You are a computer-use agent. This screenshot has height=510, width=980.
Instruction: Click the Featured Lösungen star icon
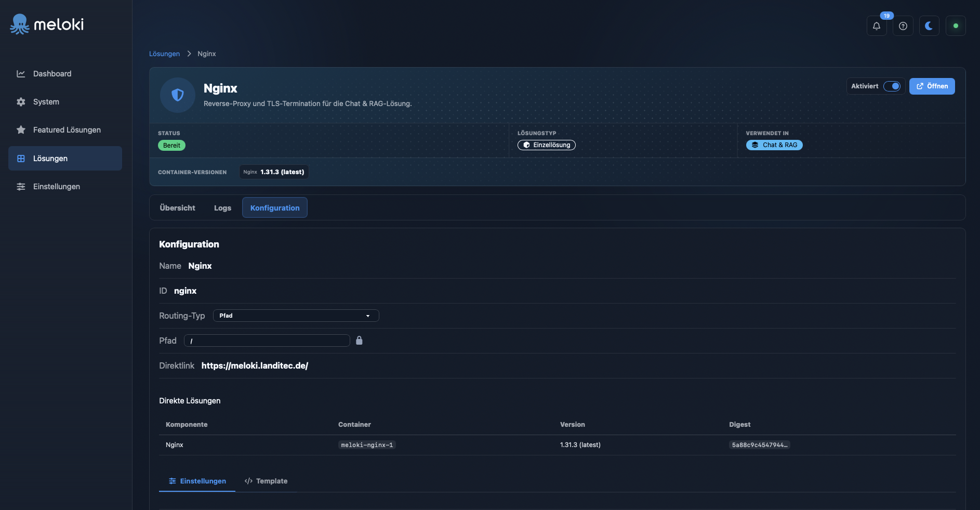(x=21, y=130)
